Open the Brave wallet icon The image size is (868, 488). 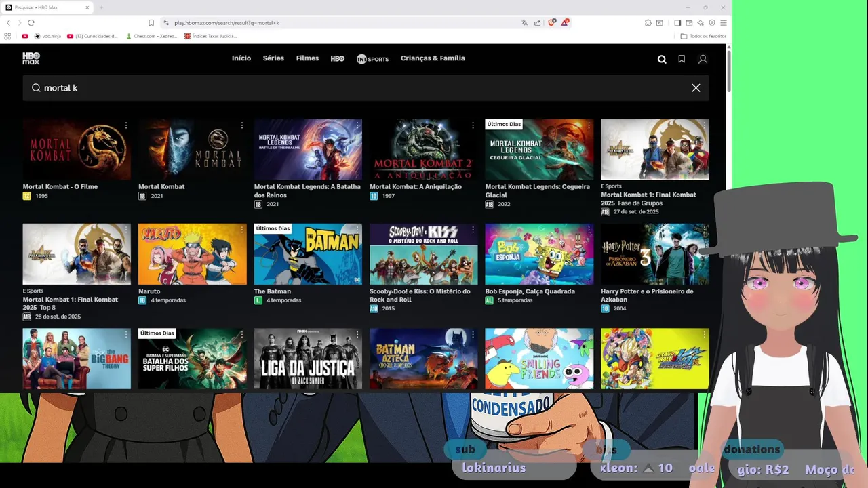point(689,22)
